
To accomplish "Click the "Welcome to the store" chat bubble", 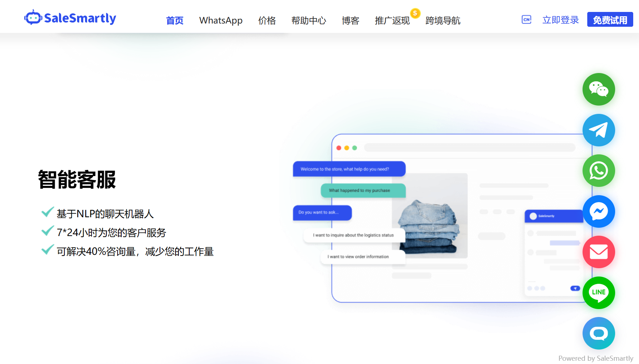I will [349, 169].
